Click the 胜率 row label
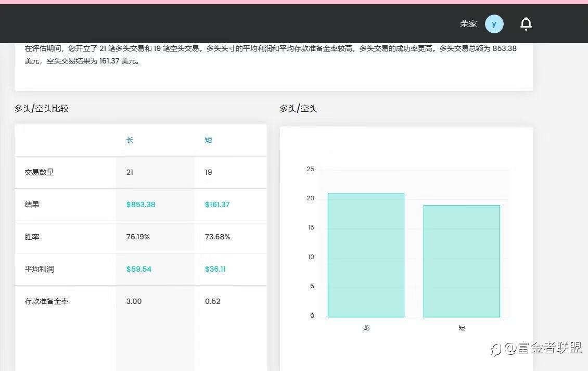Screen dimensions: 588x371 pyautogui.click(x=32, y=237)
